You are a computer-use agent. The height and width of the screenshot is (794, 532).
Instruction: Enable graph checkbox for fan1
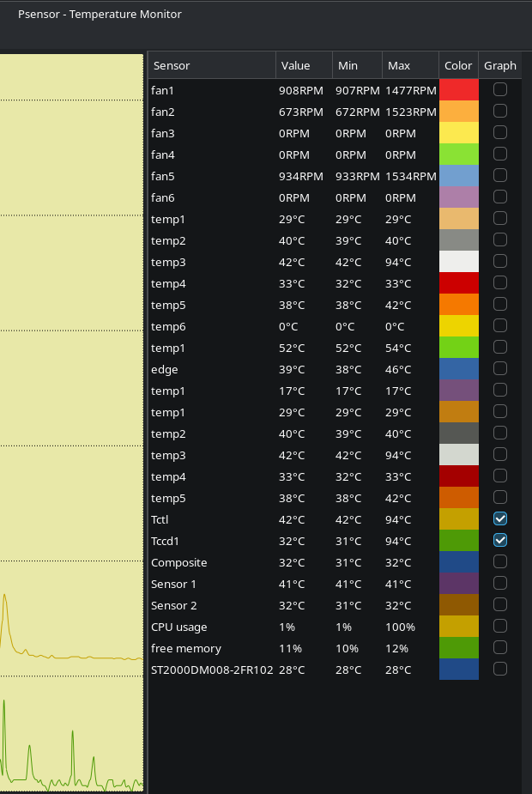[499, 89]
